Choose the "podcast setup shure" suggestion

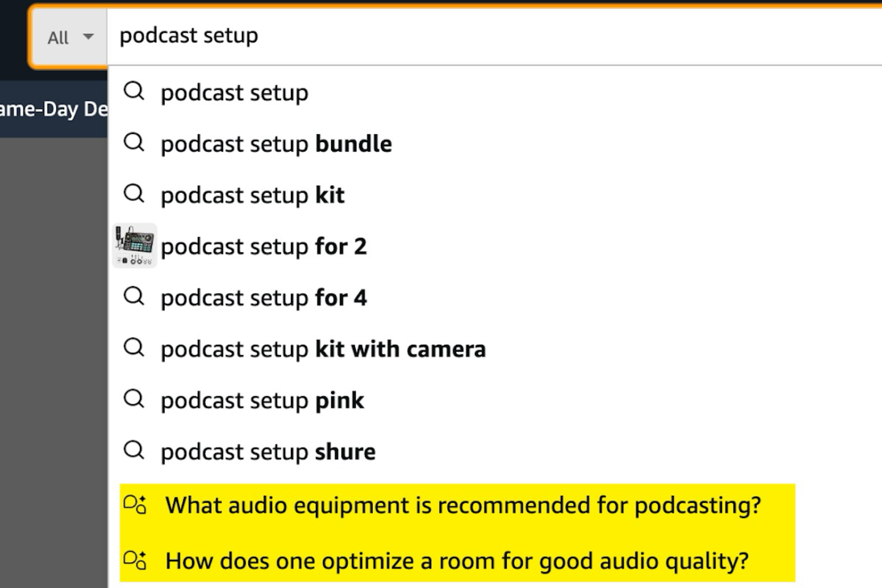click(x=268, y=451)
